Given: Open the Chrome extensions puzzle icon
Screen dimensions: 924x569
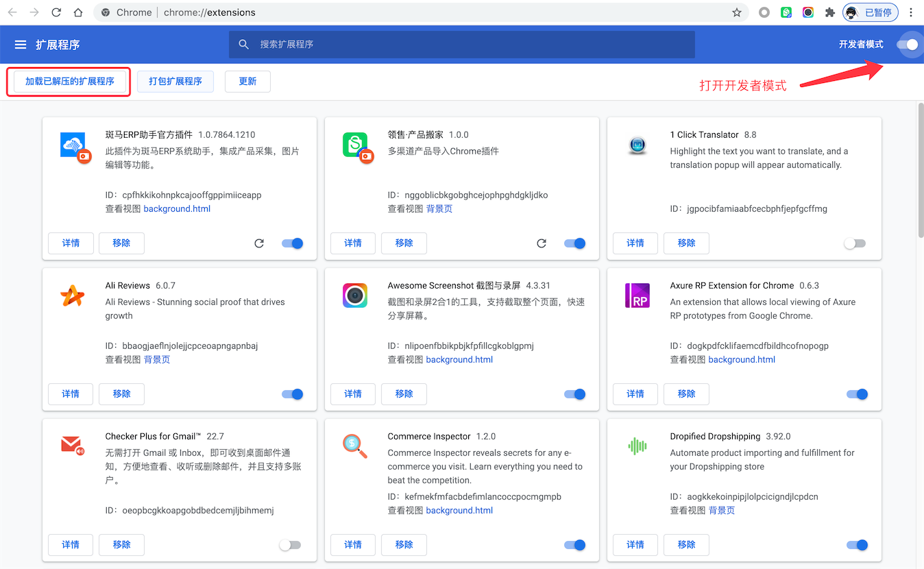Looking at the screenshot, I should tap(829, 12).
